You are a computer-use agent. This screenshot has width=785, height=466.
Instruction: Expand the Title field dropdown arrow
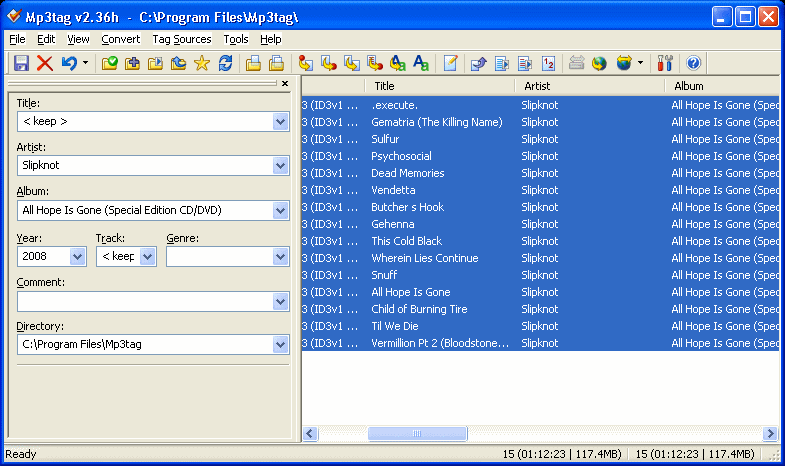(x=280, y=122)
